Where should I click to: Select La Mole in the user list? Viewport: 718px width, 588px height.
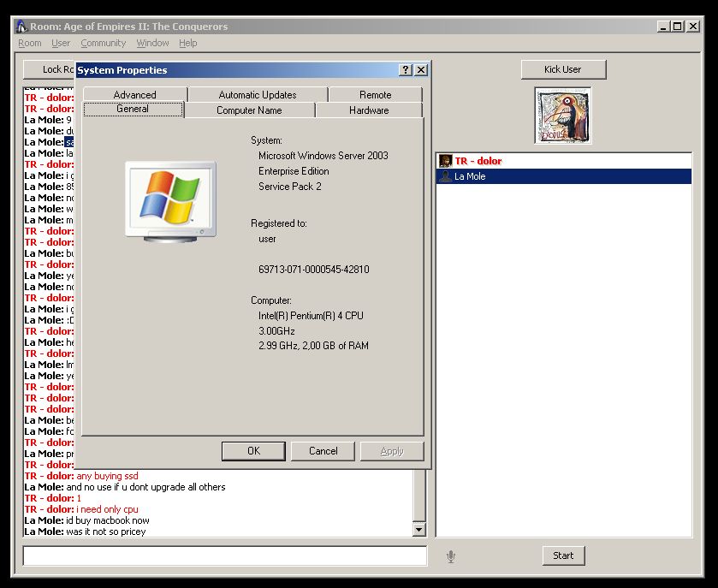pos(564,176)
